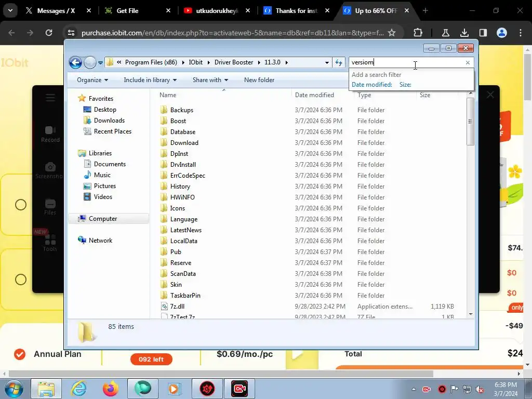532x399 pixels.
Task: Open the Share with menu
Action: click(x=210, y=80)
